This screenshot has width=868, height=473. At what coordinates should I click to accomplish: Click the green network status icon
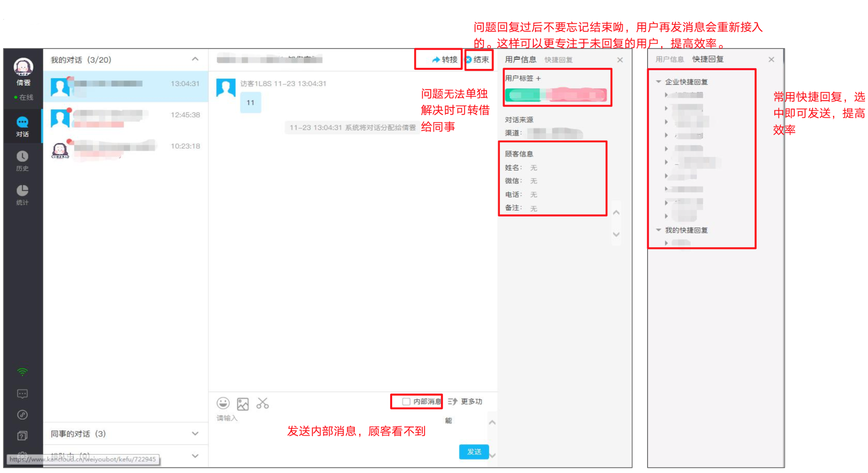23,371
